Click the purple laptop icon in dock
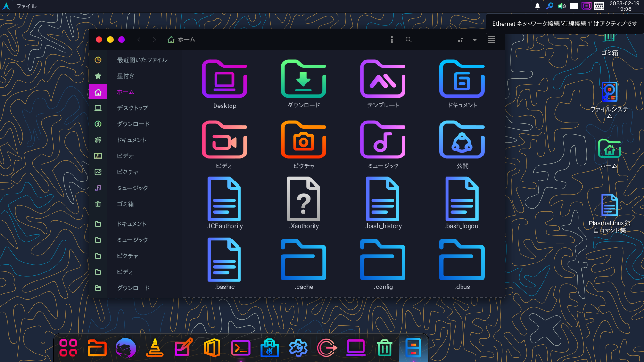Screen dimensions: 644x362 [x=356, y=348]
